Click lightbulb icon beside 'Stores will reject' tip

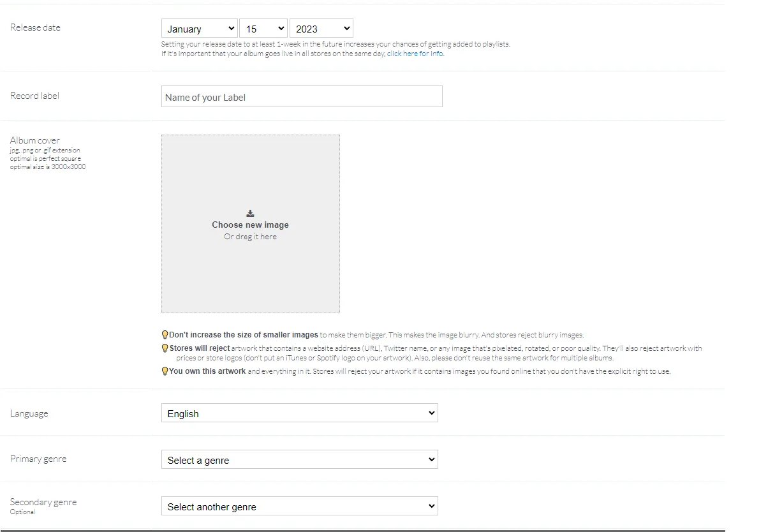click(x=165, y=349)
